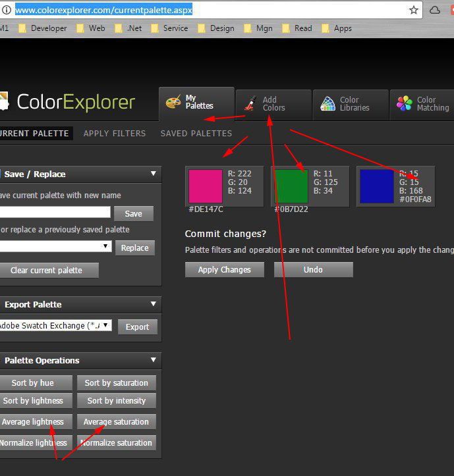
Task: Click the Replace button
Action: (135, 248)
